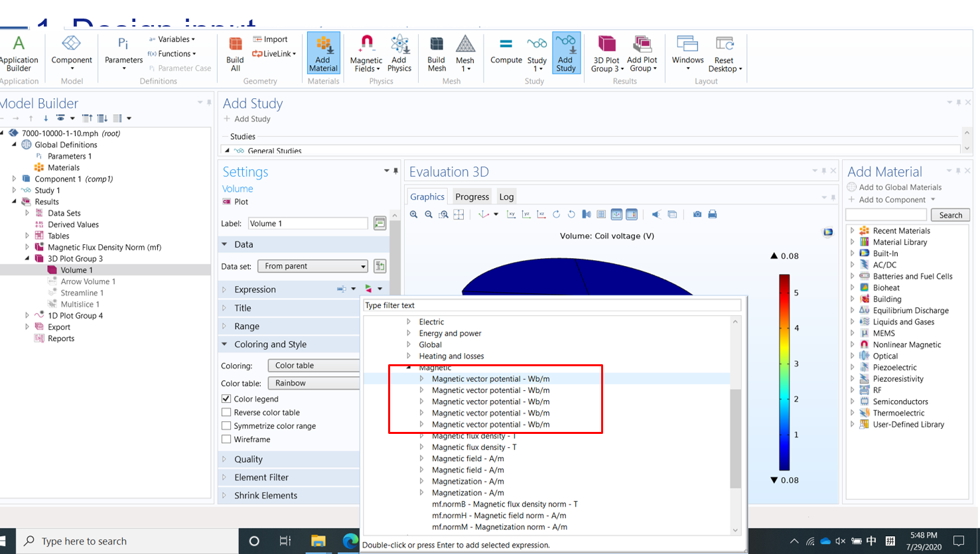Click the Label Volume 1 field
Viewport: 980px width, 554px height.
point(308,224)
